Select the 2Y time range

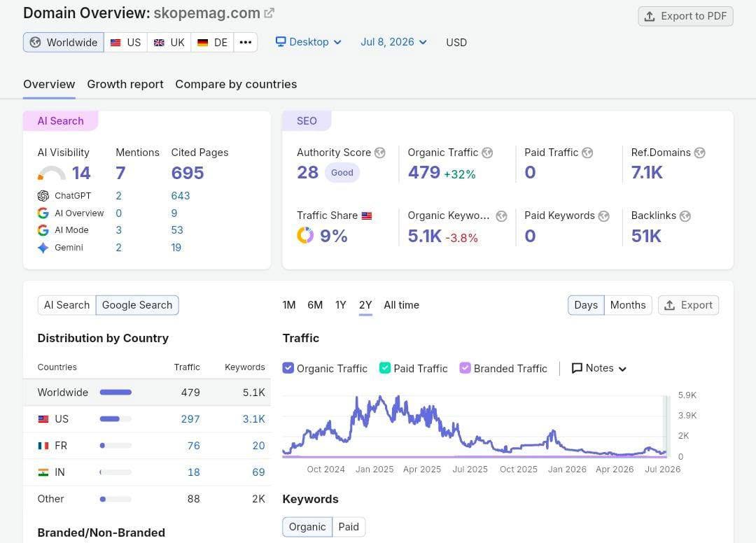click(x=365, y=306)
